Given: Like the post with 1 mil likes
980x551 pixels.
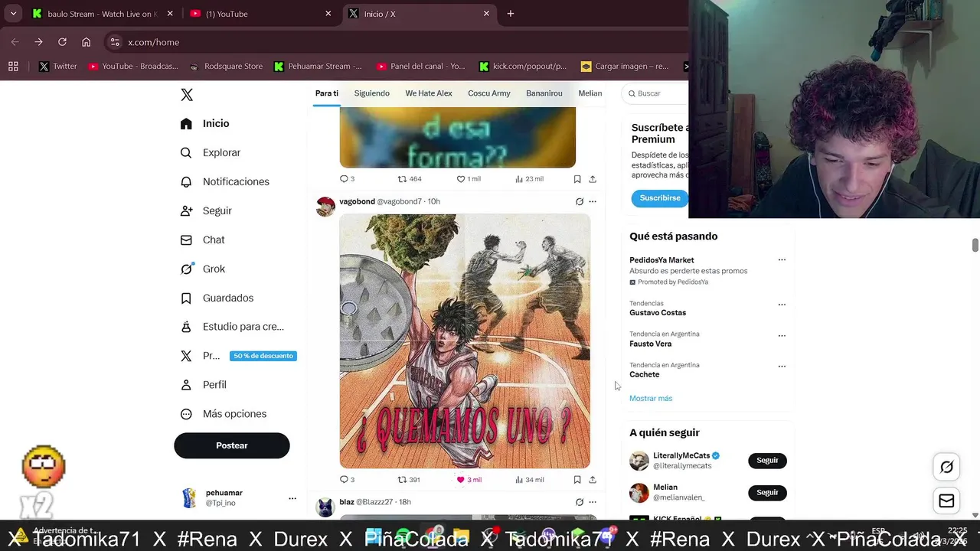Looking at the screenshot, I should tap(469, 179).
